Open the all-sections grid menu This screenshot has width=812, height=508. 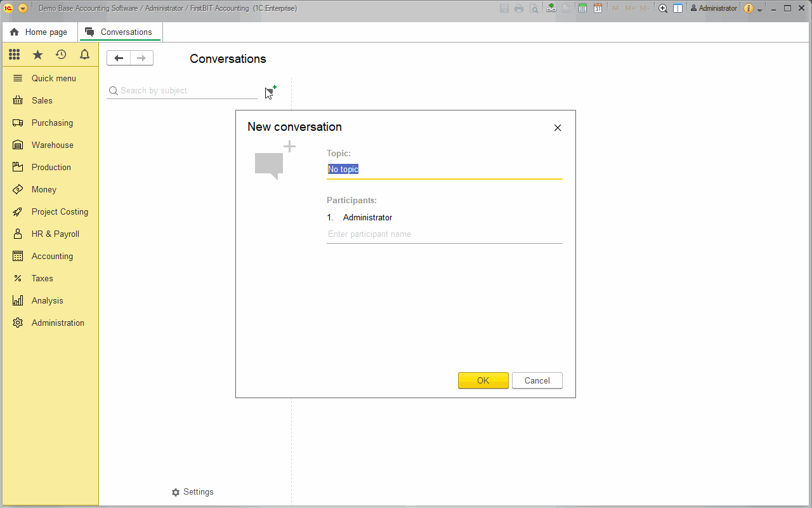14,54
